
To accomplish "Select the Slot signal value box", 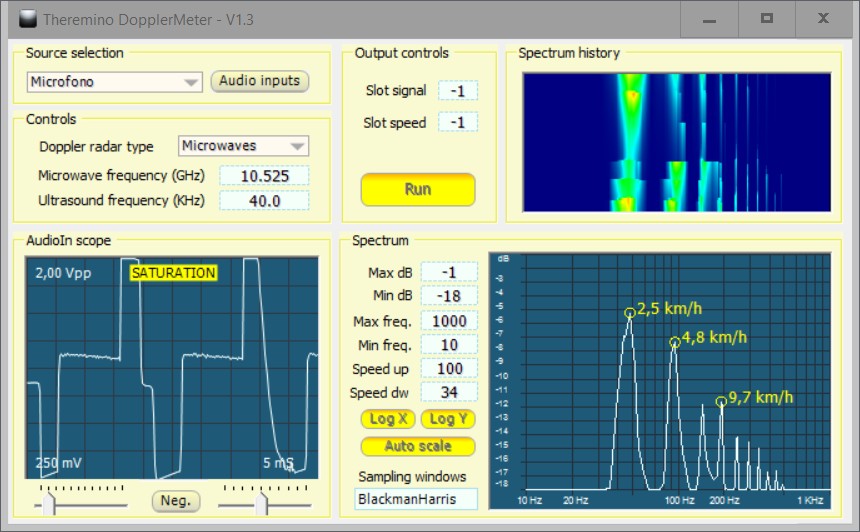I will pos(458,91).
